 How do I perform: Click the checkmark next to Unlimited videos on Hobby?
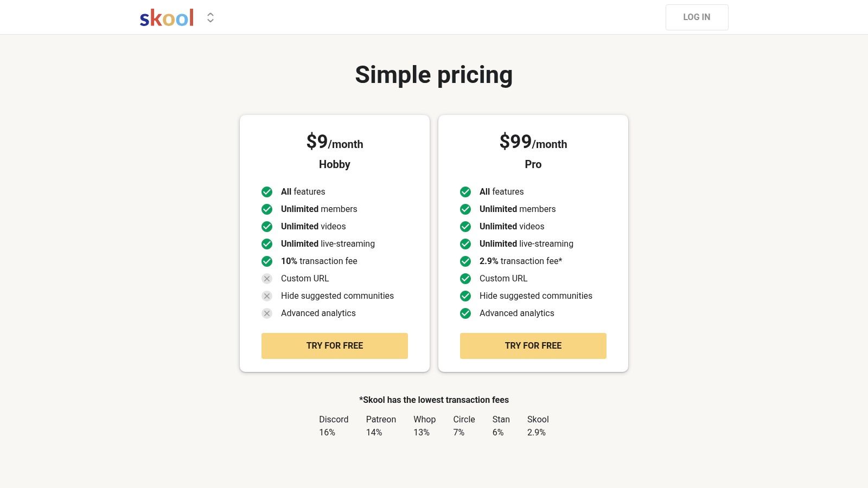coord(266,226)
